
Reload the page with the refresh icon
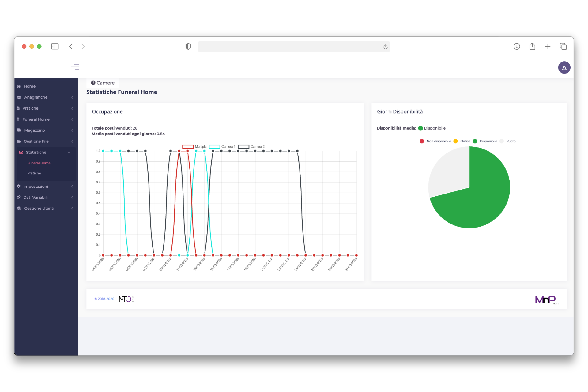coord(385,47)
